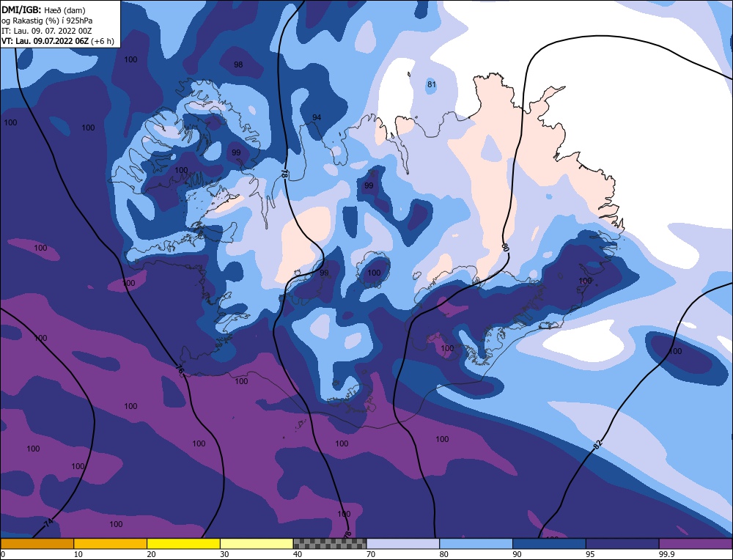The height and width of the screenshot is (560, 733).
Task: Click the contour label '80'
Action: 505,247
